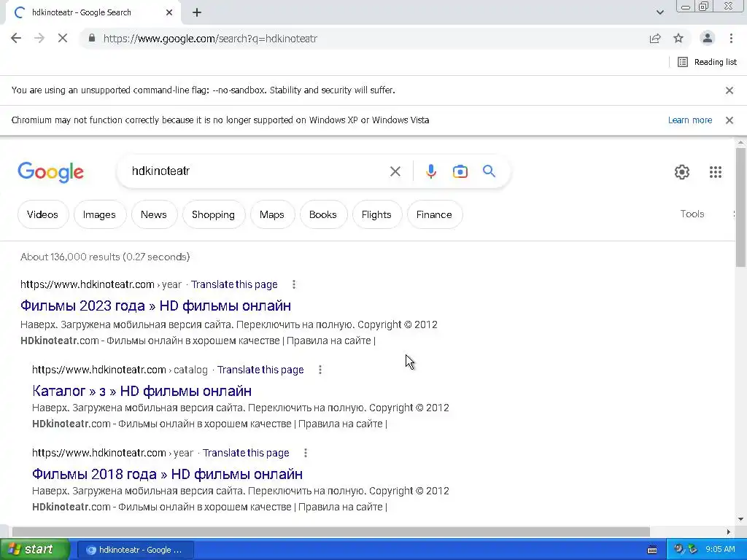
Task: Dismiss the no-sandbox warning bar
Action: 729,90
